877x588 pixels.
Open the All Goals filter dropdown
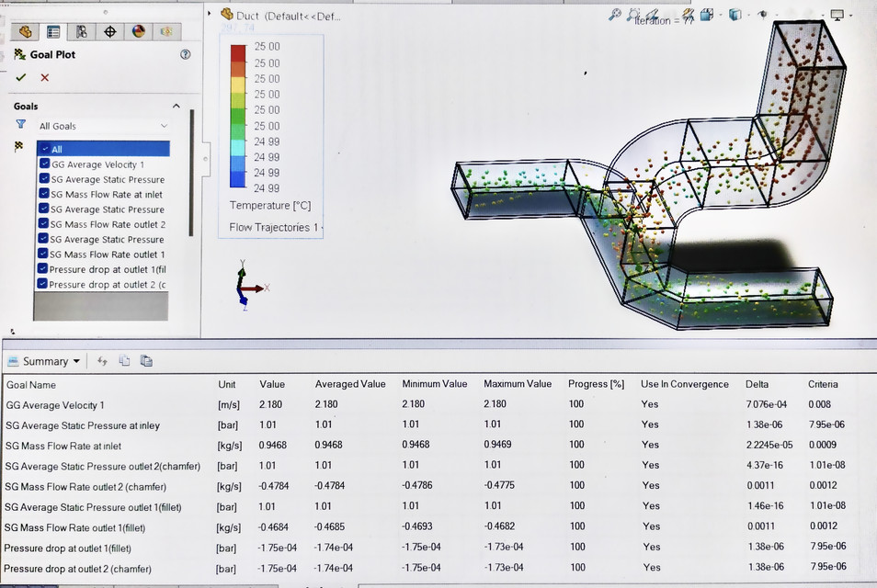point(165,126)
